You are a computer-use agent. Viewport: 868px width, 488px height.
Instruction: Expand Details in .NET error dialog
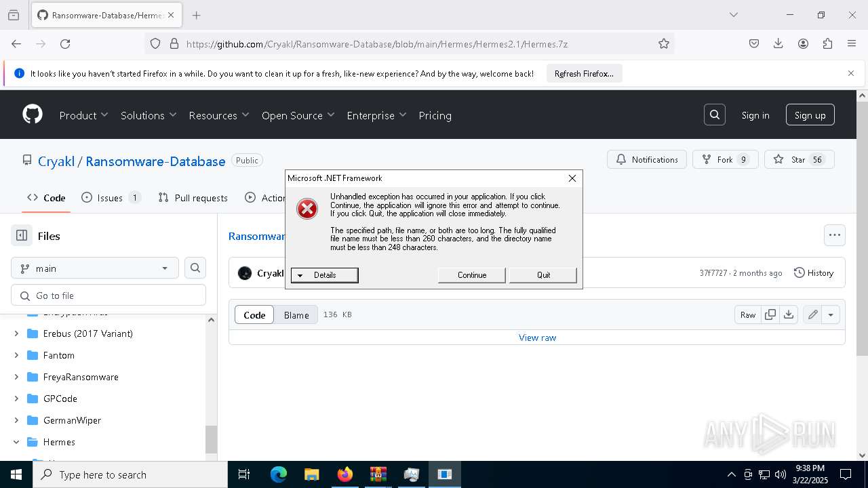click(x=324, y=274)
